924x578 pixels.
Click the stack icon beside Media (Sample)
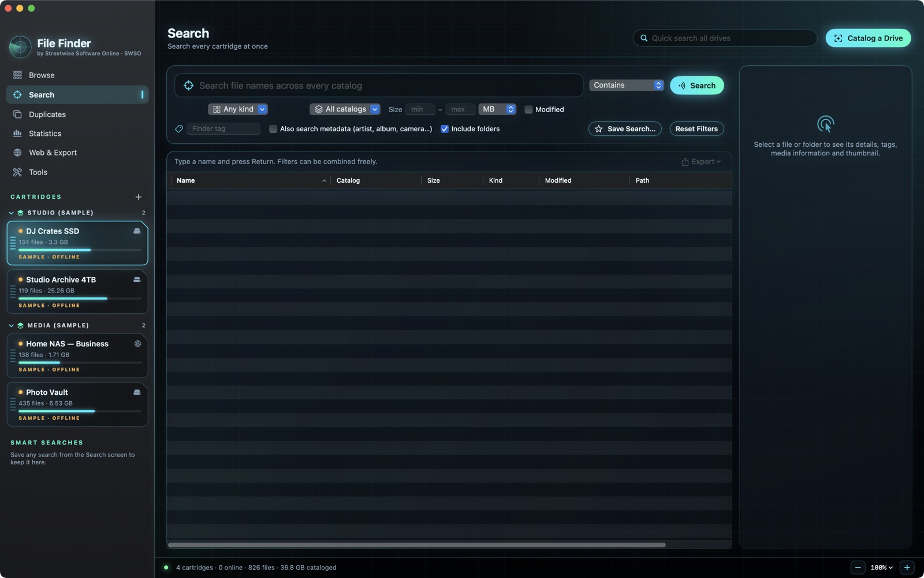click(x=21, y=325)
